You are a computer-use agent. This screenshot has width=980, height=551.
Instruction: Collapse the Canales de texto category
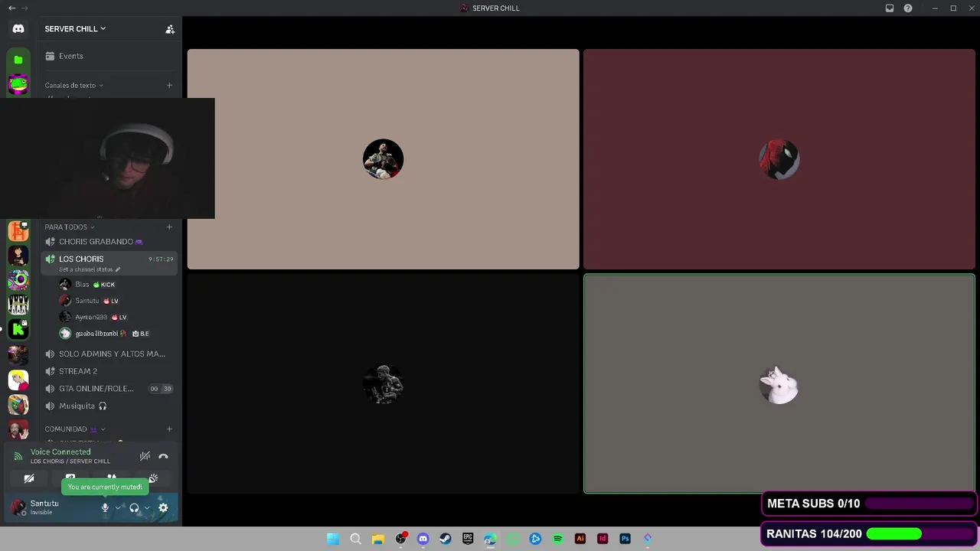(x=73, y=86)
